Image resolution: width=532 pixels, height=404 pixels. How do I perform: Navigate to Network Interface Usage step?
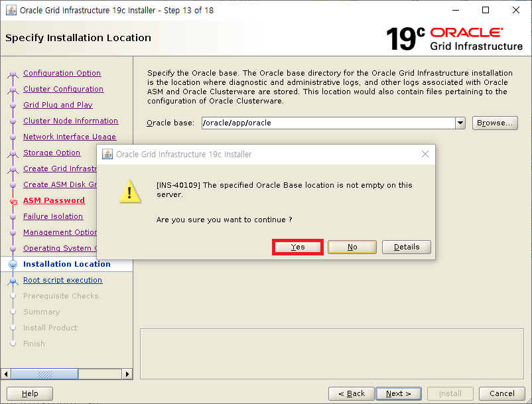tap(70, 137)
